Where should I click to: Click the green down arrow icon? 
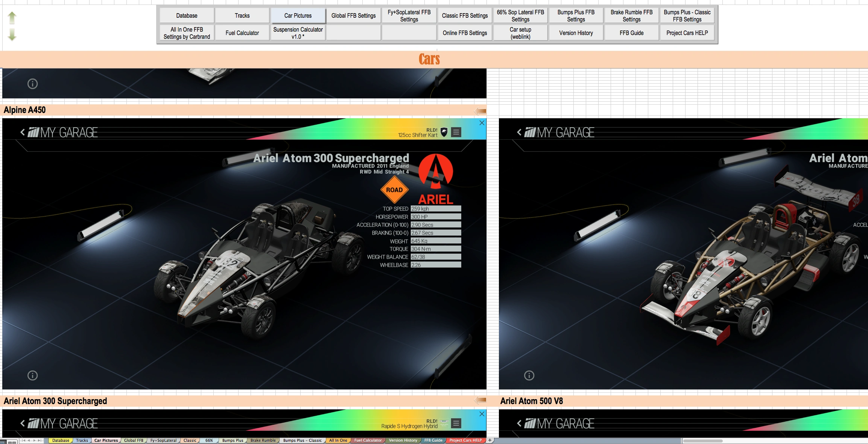pos(12,35)
